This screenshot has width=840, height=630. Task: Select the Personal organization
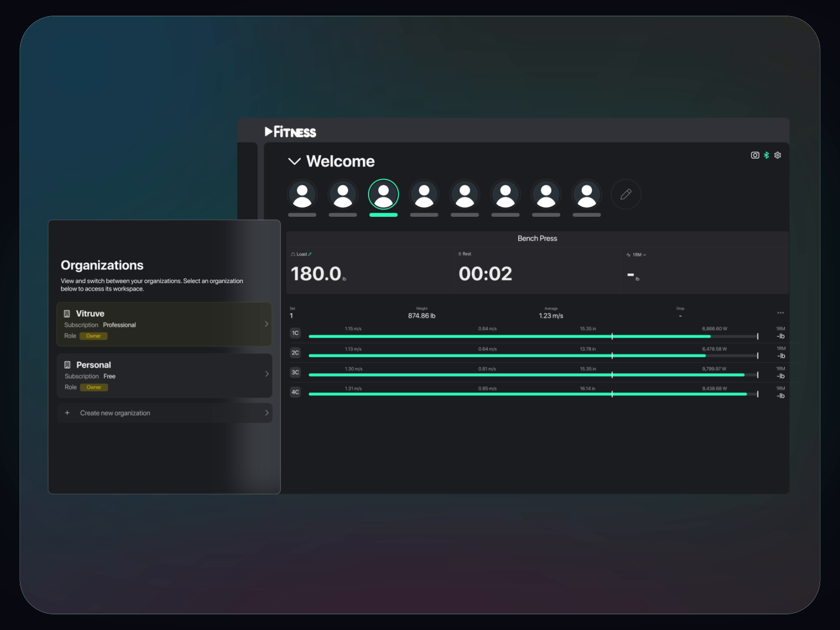pos(164,375)
